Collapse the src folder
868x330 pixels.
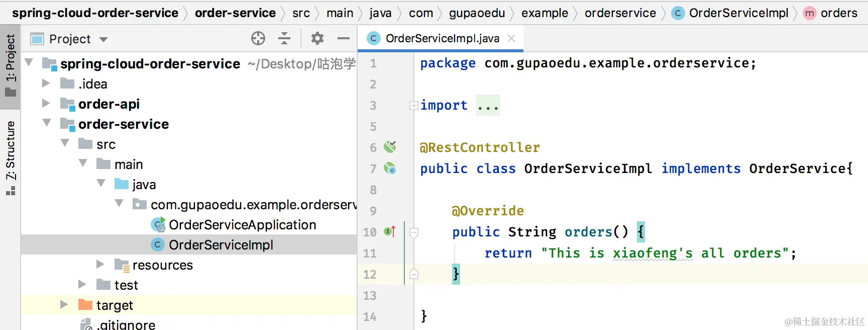click(65, 143)
